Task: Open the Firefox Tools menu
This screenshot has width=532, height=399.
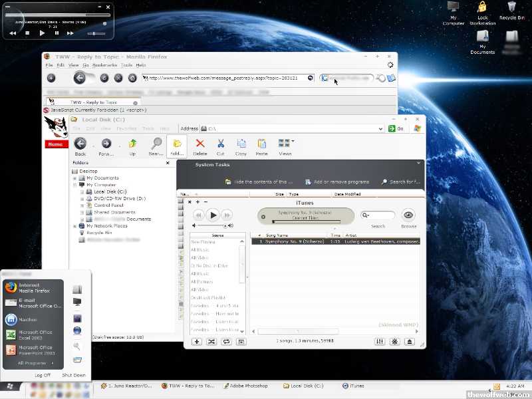Action: pyautogui.click(x=126, y=65)
